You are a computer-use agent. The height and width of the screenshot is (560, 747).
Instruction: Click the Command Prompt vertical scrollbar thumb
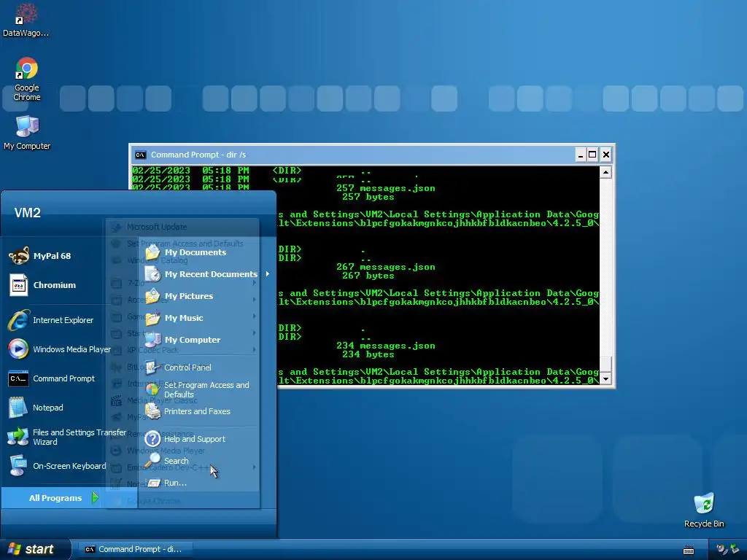click(x=605, y=365)
